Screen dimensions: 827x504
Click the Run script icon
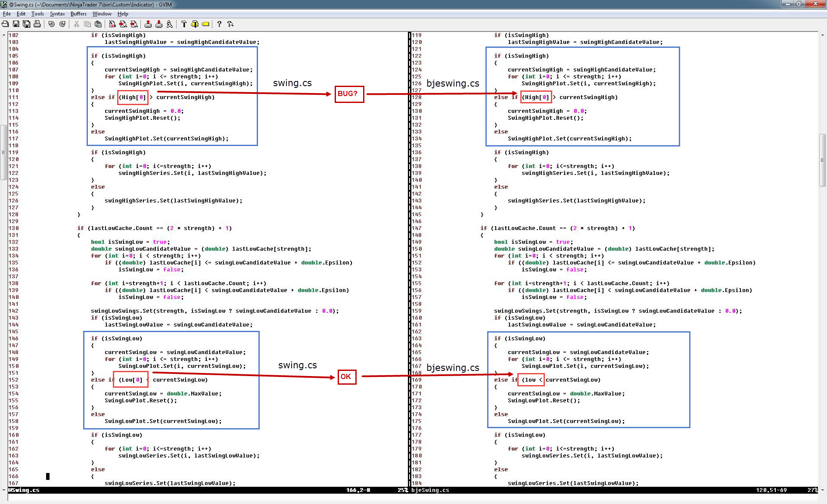(170, 24)
